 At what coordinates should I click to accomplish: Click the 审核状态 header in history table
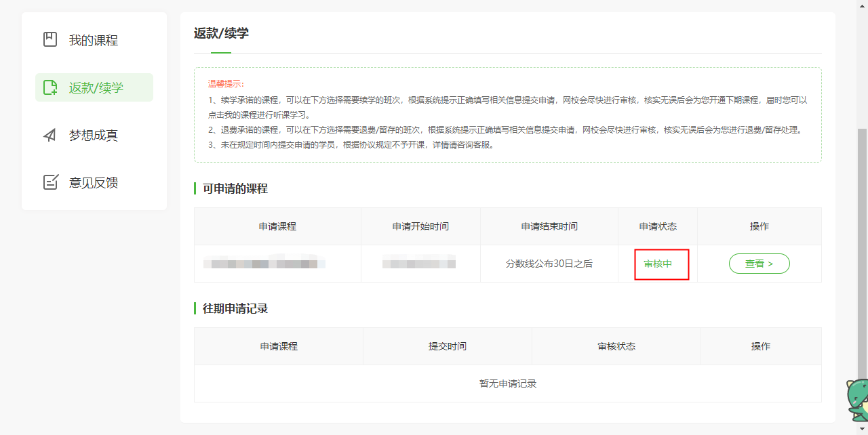tap(616, 346)
